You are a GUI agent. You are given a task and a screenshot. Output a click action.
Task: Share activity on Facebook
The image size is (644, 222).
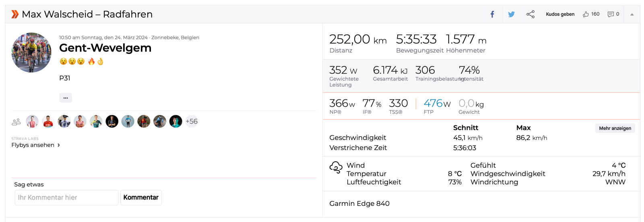[492, 14]
